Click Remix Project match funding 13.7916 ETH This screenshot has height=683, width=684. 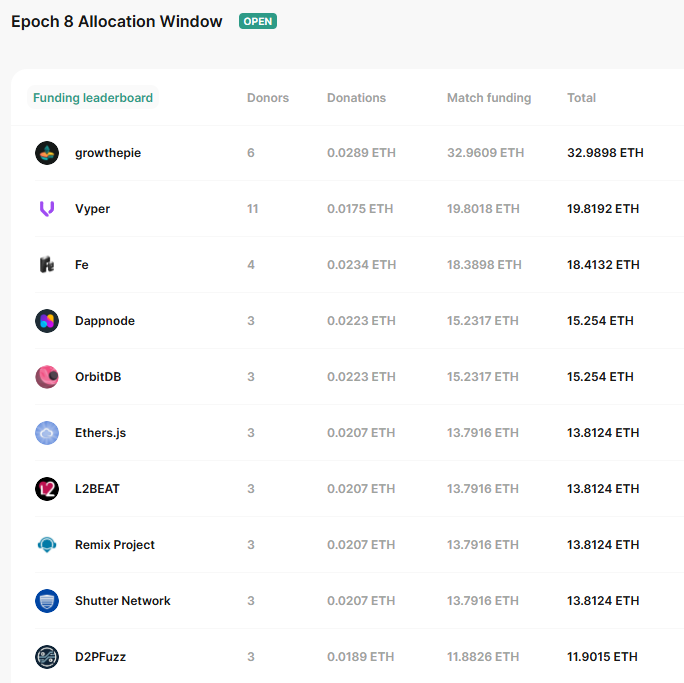pyautogui.click(x=483, y=545)
